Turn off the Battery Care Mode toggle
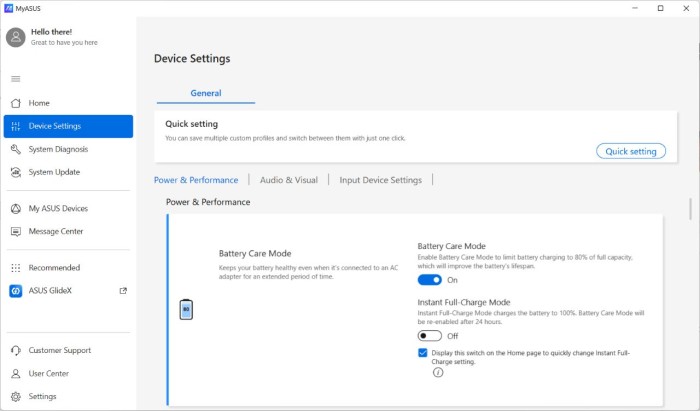700x411 pixels. coord(429,280)
